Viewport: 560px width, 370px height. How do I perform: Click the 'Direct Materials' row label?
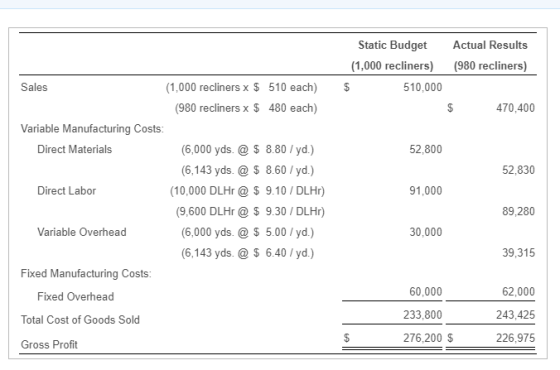click(x=74, y=149)
